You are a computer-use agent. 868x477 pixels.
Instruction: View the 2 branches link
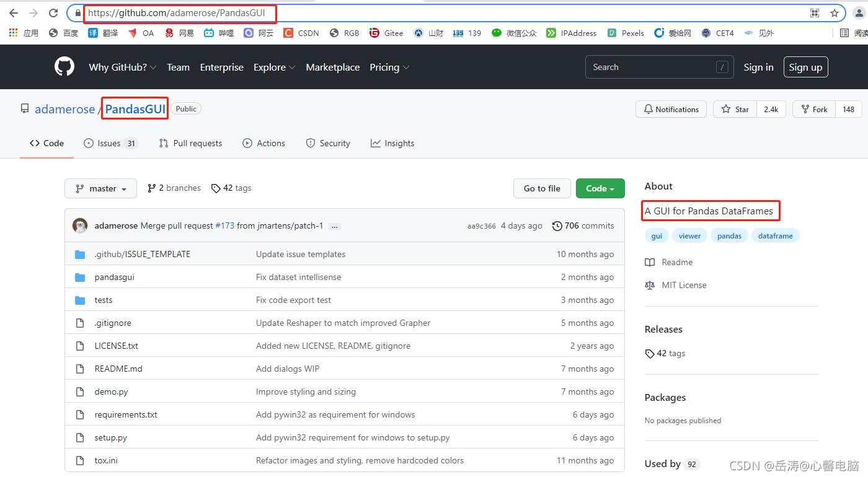point(174,188)
